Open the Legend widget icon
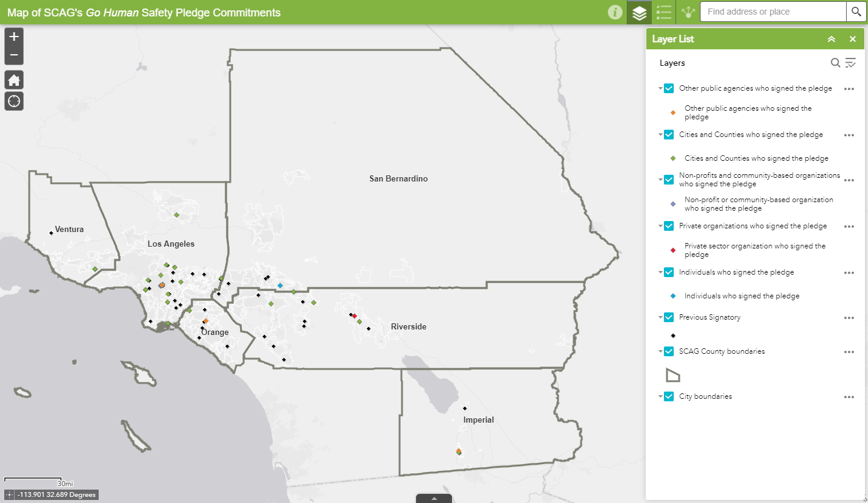The width and height of the screenshot is (868, 503). click(664, 12)
